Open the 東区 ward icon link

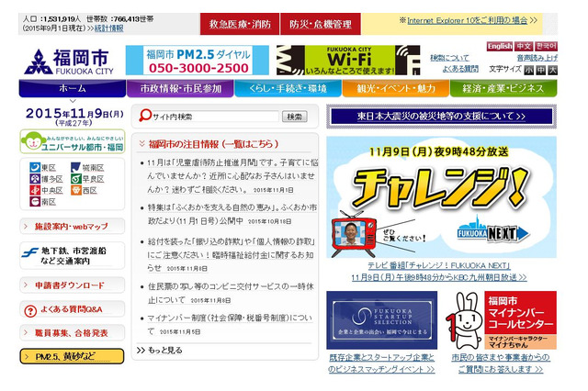click(35, 167)
